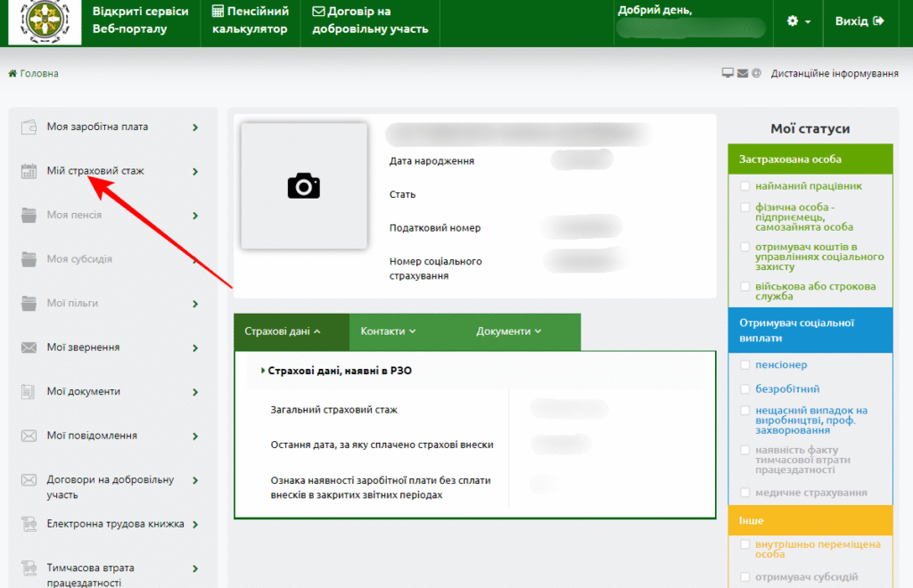This screenshot has width=913, height=588.
Task: Tick the безробітний checkbox
Action: pyautogui.click(x=744, y=389)
